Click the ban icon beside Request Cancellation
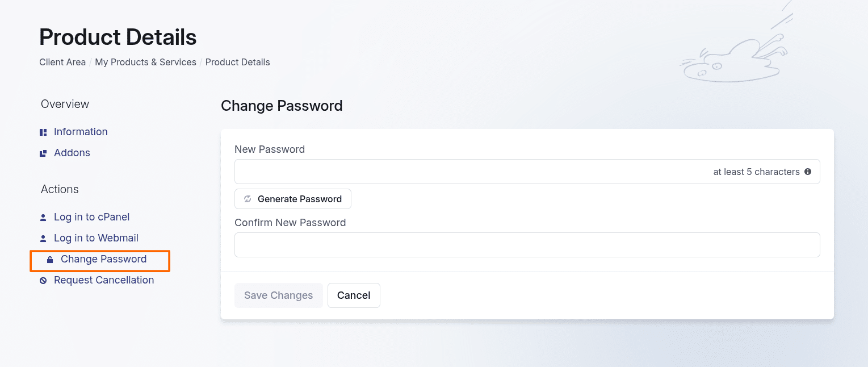 pos(43,281)
